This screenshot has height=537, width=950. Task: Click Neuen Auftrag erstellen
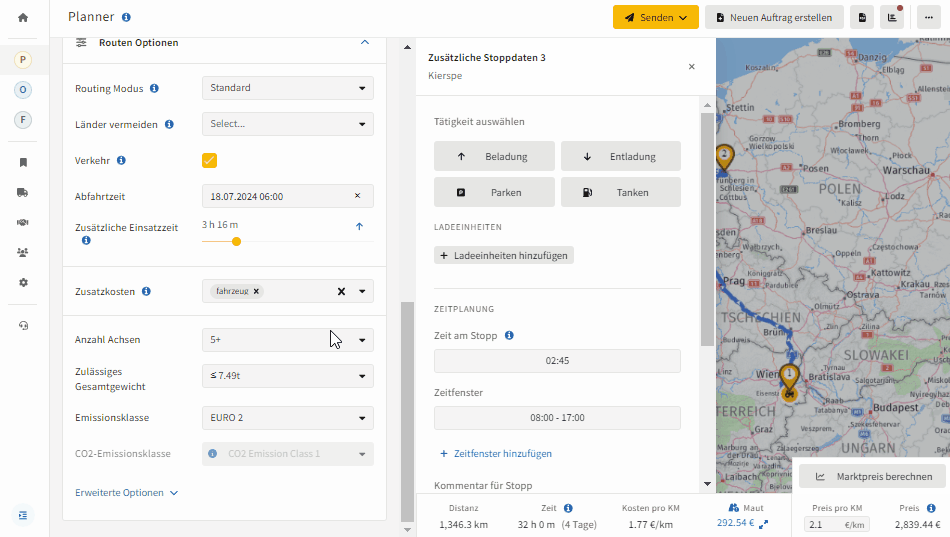tap(774, 18)
